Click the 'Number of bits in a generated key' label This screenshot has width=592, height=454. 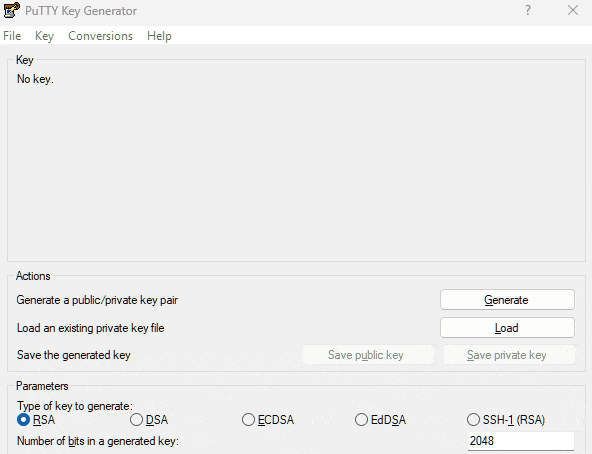point(98,441)
